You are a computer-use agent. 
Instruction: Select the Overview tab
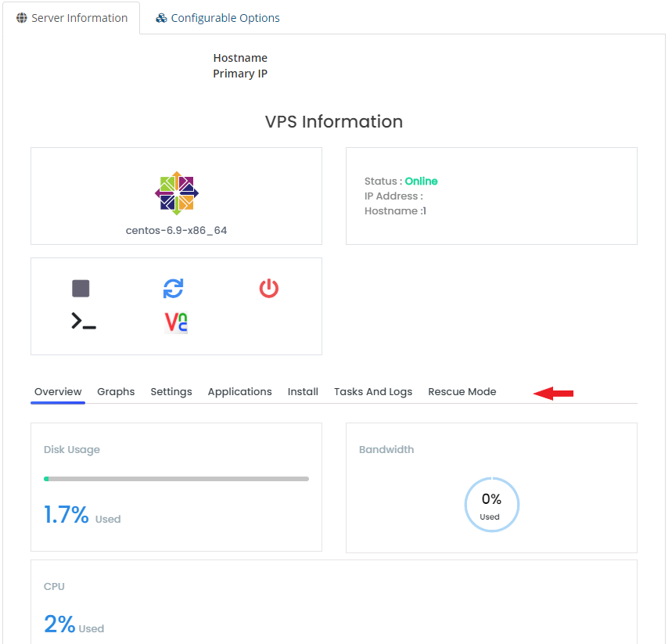[58, 392]
